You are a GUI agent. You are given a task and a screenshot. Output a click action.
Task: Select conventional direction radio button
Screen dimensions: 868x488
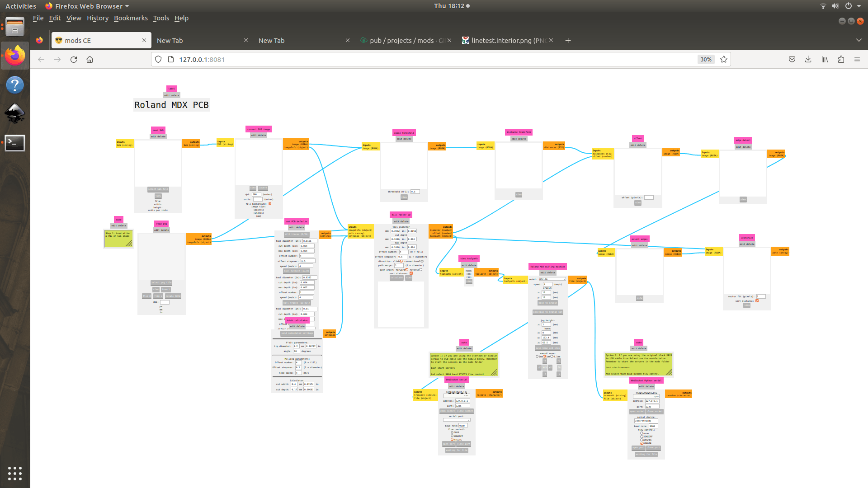422,261
